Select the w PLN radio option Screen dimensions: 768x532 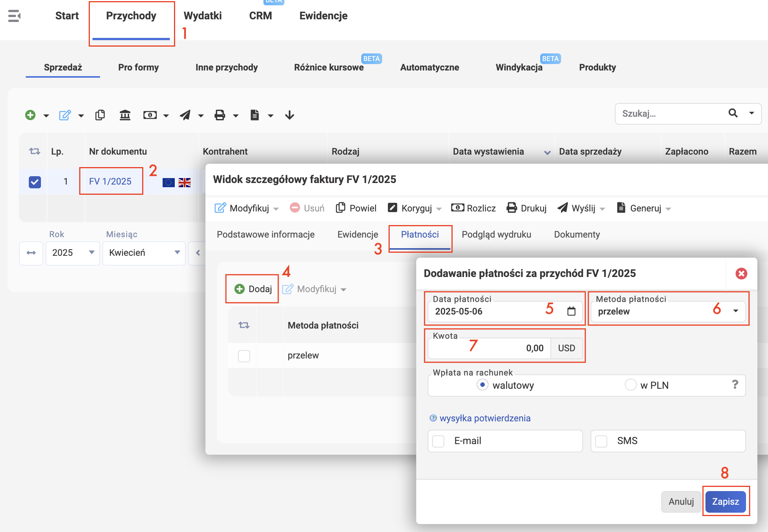[x=630, y=385]
